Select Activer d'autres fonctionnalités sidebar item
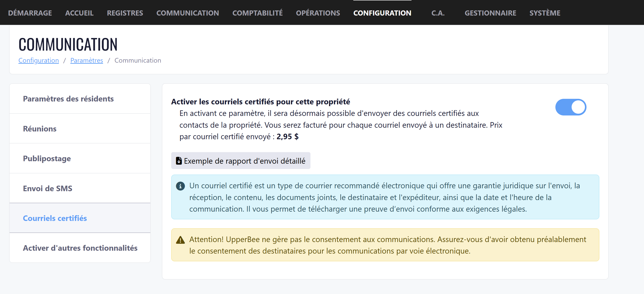 (80, 248)
